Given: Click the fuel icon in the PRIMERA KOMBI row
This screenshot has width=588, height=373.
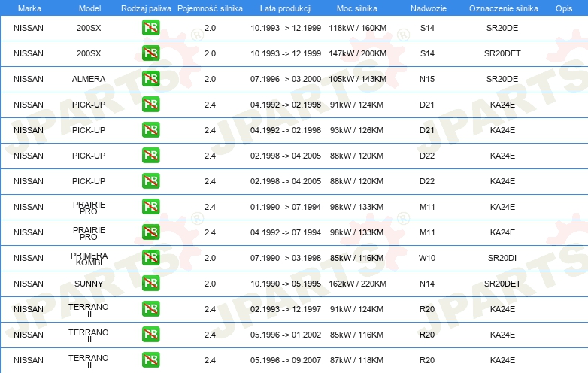Looking at the screenshot, I should (150, 258).
